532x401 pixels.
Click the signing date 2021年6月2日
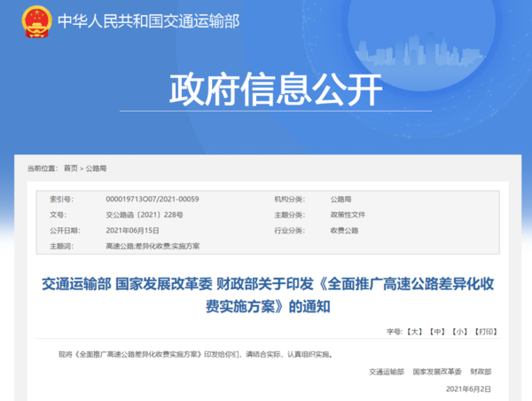[x=467, y=389]
